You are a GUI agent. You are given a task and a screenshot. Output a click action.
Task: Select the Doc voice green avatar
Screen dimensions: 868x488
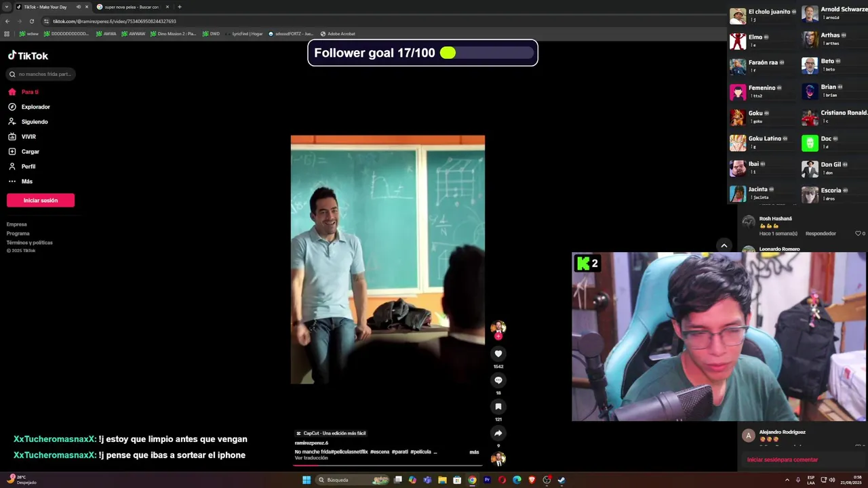coord(810,143)
